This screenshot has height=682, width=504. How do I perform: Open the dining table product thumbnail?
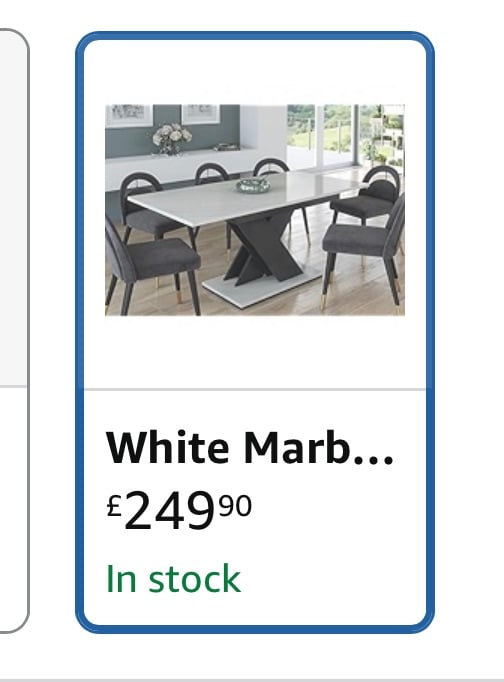[255, 210]
